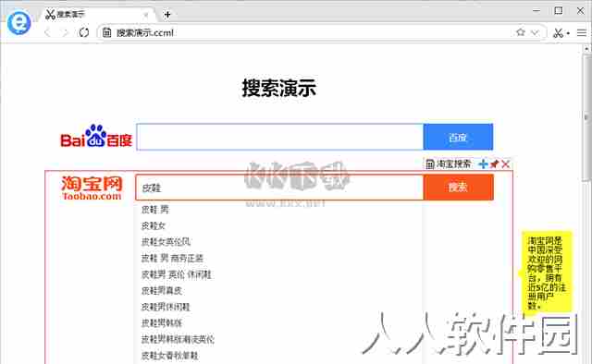Minimize the browser window
The width and height of the screenshot is (592, 364).
pos(536,11)
